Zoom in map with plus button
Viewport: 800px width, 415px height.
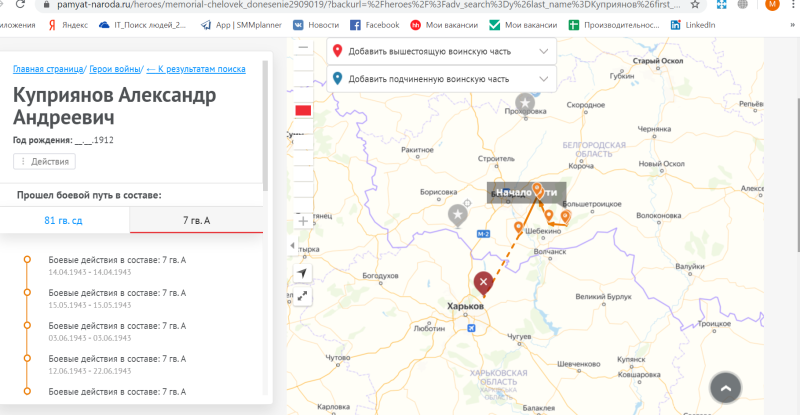click(303, 221)
